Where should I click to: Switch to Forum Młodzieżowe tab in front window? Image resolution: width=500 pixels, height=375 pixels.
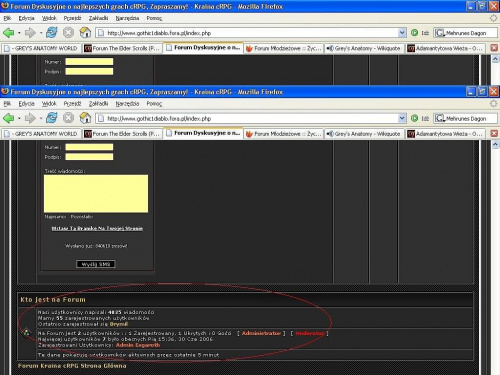284,134
